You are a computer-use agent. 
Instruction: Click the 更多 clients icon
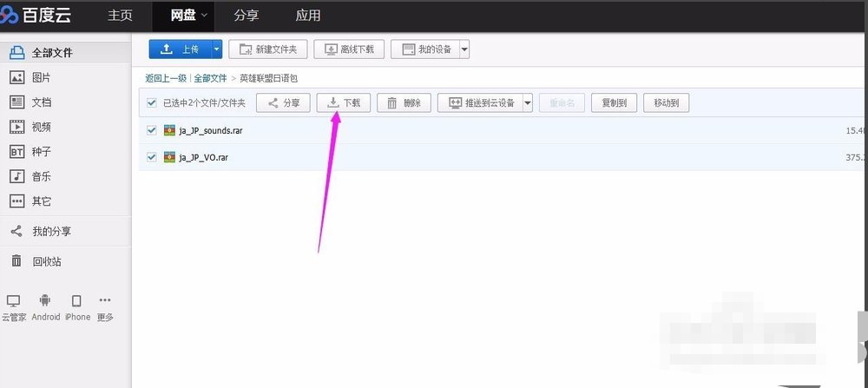(105, 300)
